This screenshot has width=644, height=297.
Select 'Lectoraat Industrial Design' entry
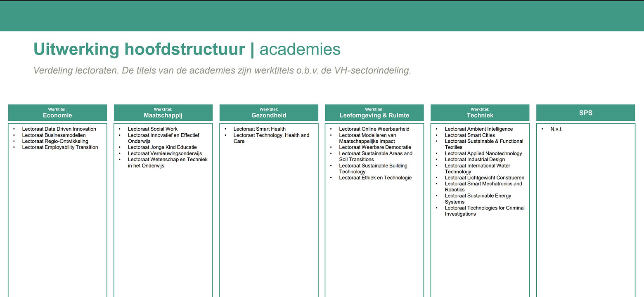475,160
